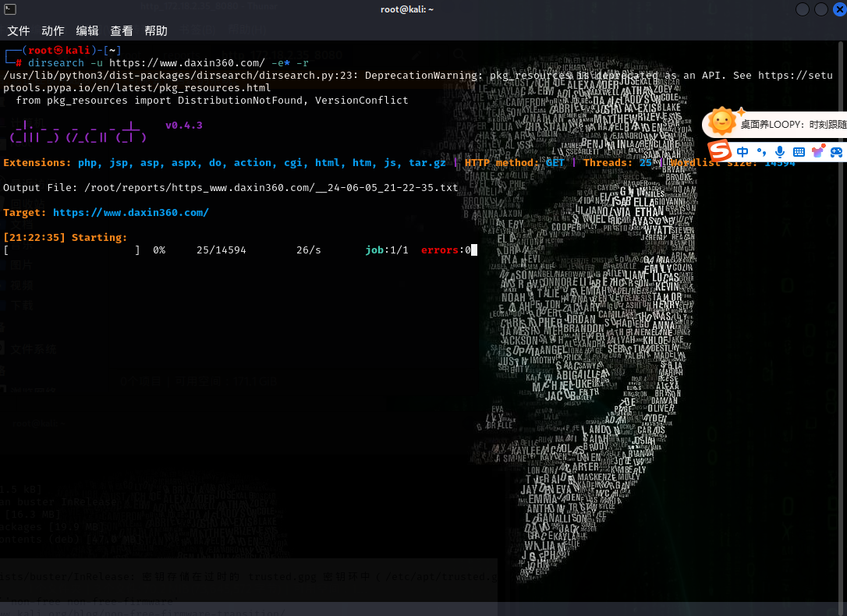Open the 查看 menu
The image size is (847, 616).
(122, 30)
